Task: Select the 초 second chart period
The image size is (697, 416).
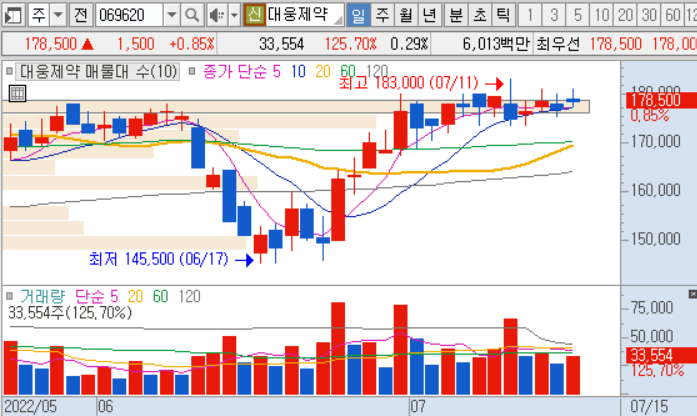Action: coord(480,15)
